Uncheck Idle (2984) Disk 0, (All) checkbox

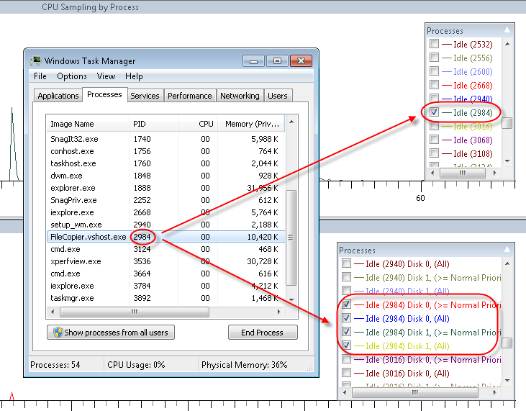[x=346, y=318]
